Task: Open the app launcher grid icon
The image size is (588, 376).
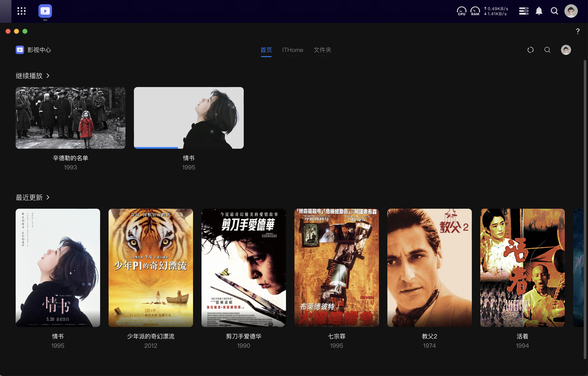Action: click(22, 11)
